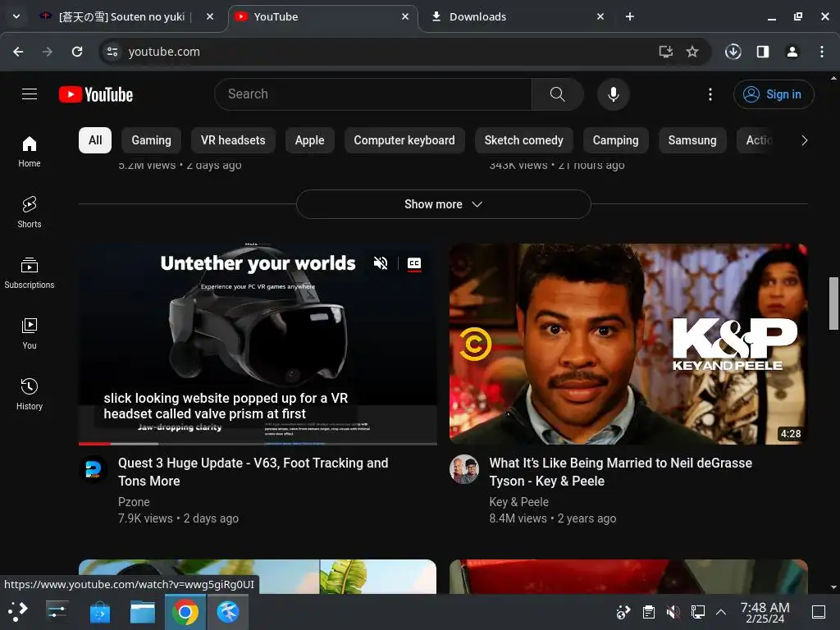
Task: Open a new browser tab
Action: [630, 16]
